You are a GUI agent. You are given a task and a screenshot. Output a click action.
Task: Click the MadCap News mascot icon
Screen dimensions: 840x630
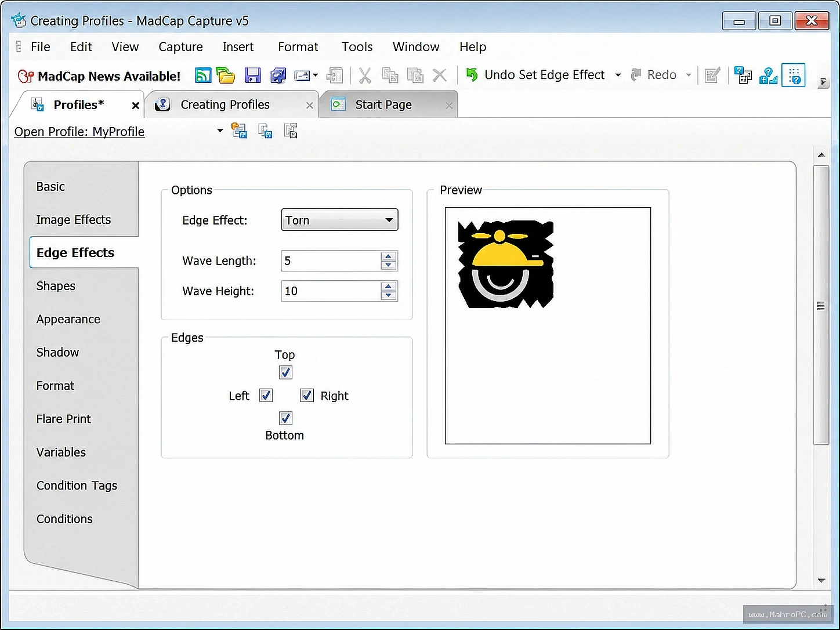26,76
